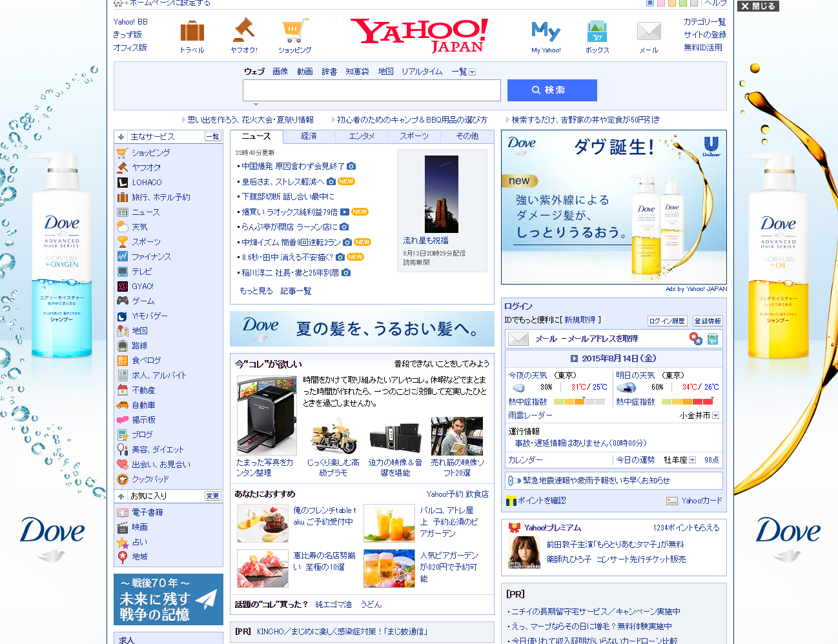This screenshot has height=644, width=838.
Task: Click the card icon beside Yahoo!カード
Action: 672,501
